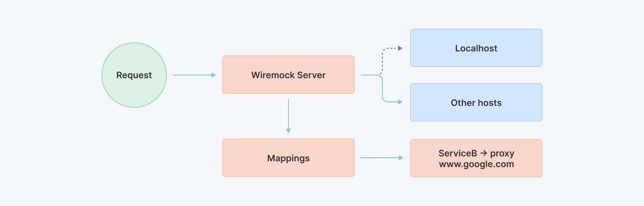Select the dashed arrow line toward Localhost
Screen dimensions: 644x206
click(x=383, y=58)
